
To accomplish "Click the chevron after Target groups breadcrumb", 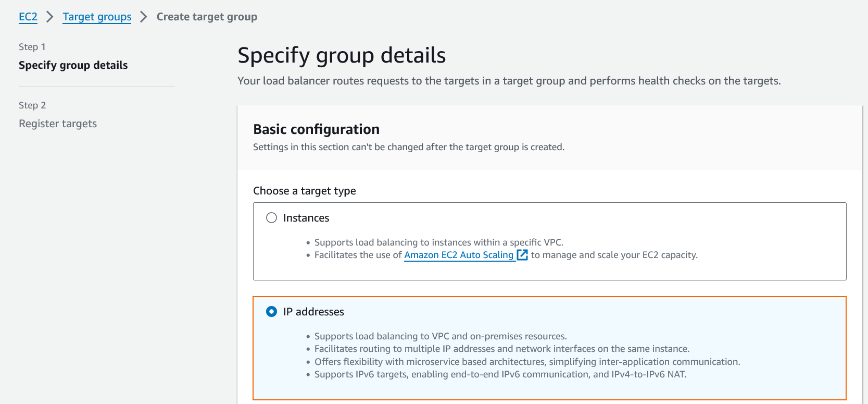I will tap(144, 17).
